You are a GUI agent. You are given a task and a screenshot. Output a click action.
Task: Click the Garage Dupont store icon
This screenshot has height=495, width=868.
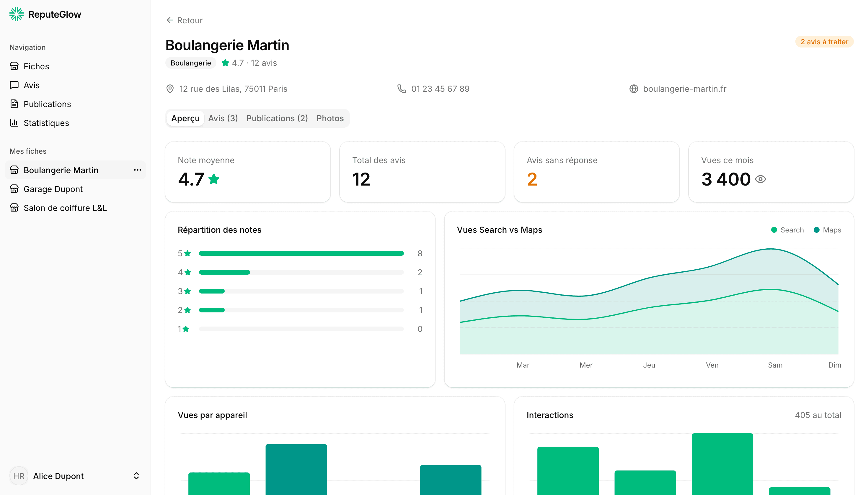point(14,189)
